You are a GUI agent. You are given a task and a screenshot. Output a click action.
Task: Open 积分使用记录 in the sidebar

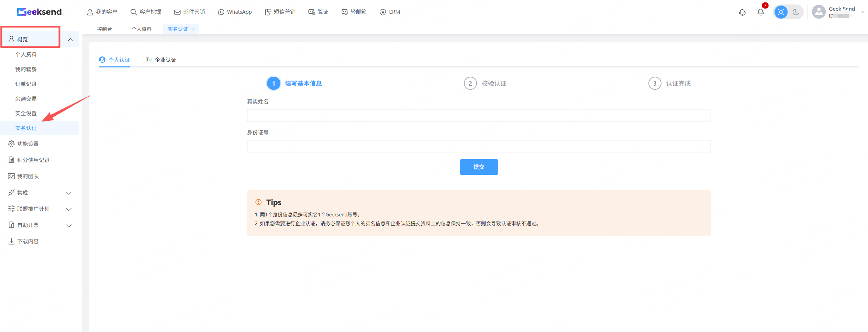(x=33, y=160)
